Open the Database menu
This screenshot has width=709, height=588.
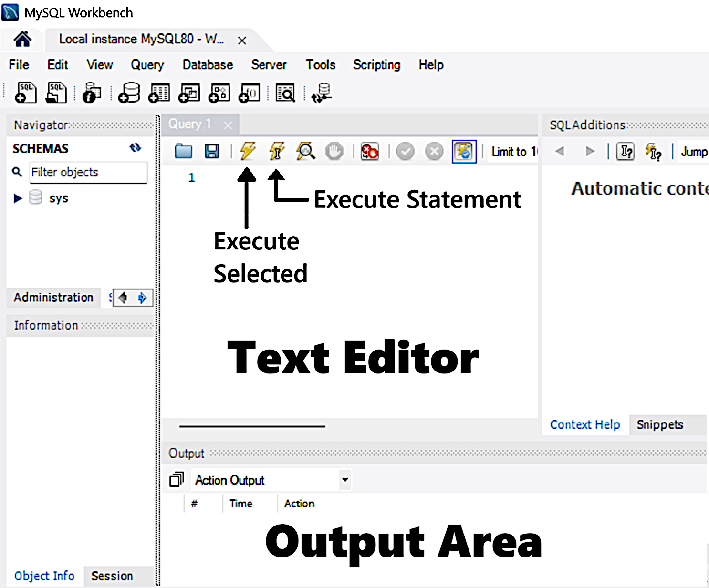click(208, 64)
